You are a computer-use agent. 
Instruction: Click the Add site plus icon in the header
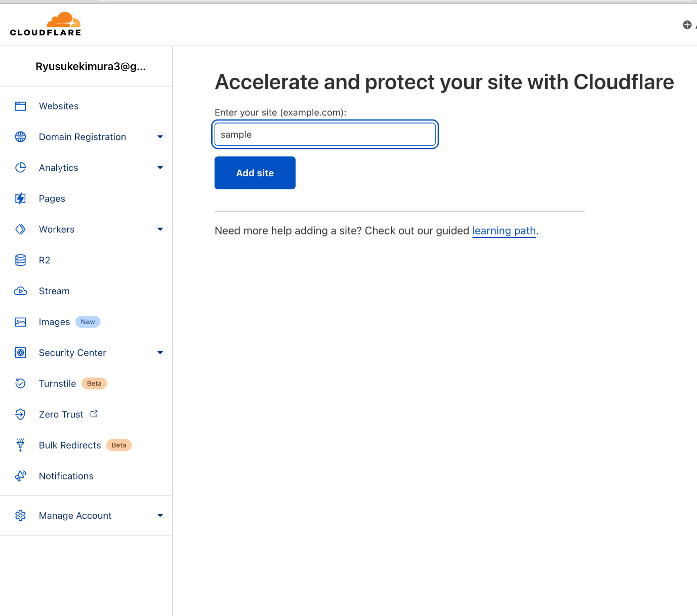(x=686, y=24)
